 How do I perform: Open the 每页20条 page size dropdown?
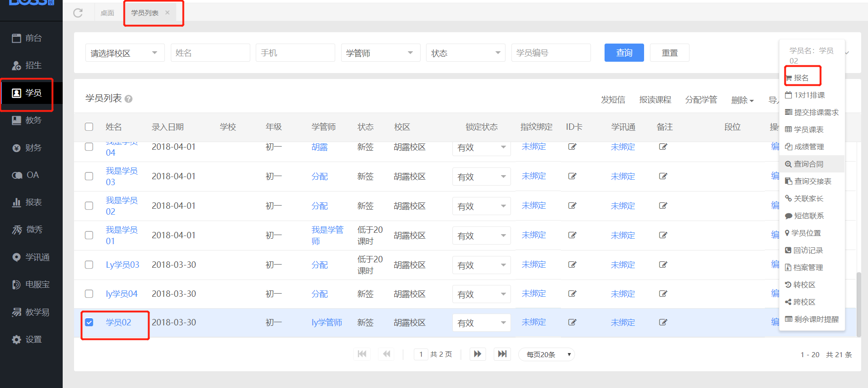[546, 354]
